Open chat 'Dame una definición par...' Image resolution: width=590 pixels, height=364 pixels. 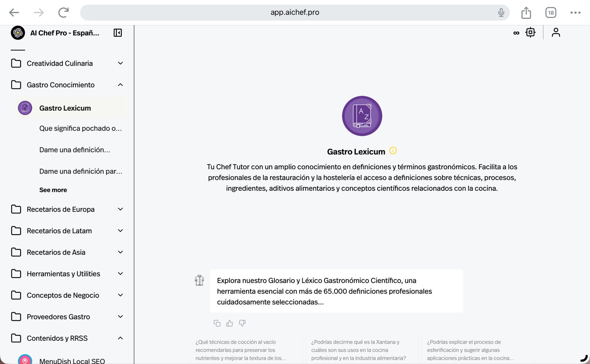(81, 171)
